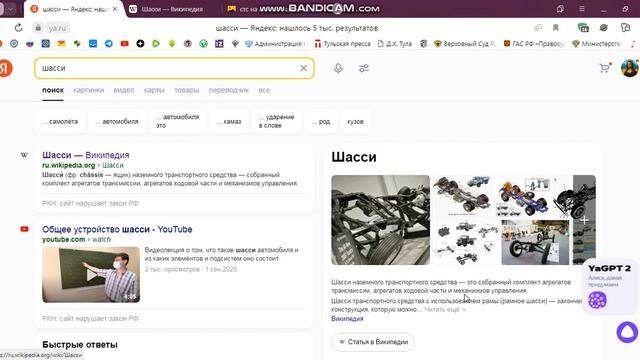This screenshot has width=640, height=360.
Task: Open the Yandex logo home link
Action: [x=5, y=68]
